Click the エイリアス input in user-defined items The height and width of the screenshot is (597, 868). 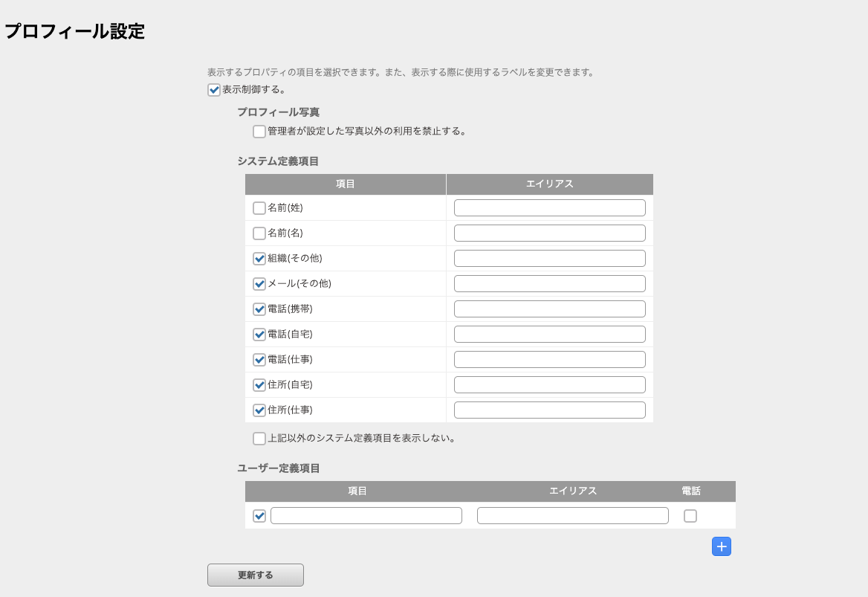[x=572, y=515]
